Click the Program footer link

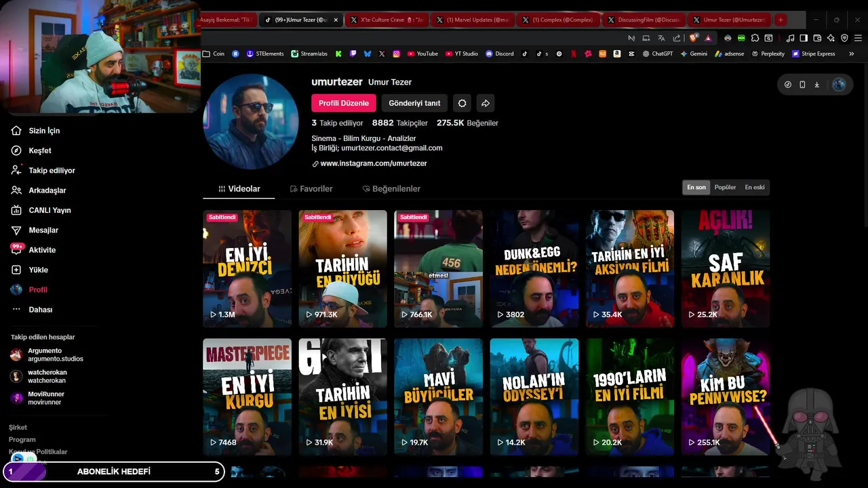[x=22, y=440]
